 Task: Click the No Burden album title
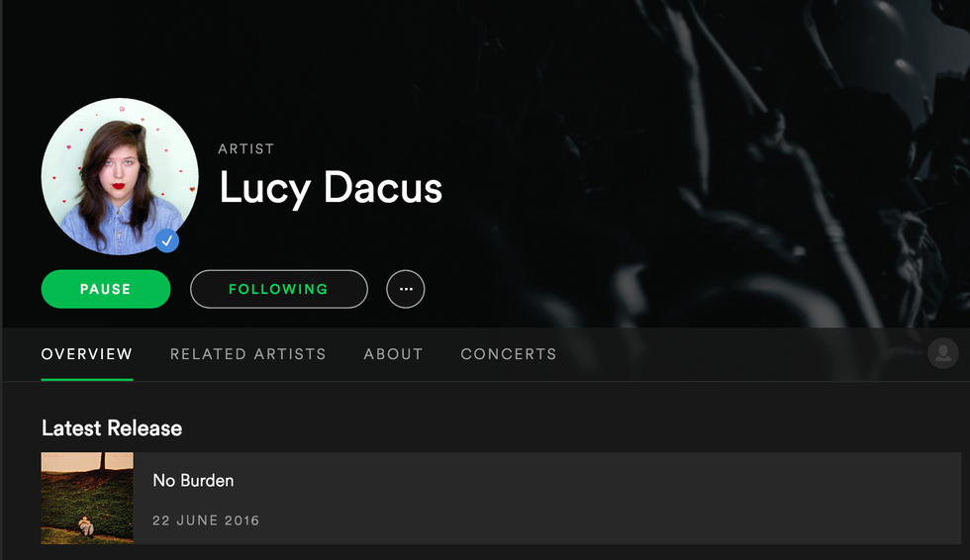tap(193, 480)
